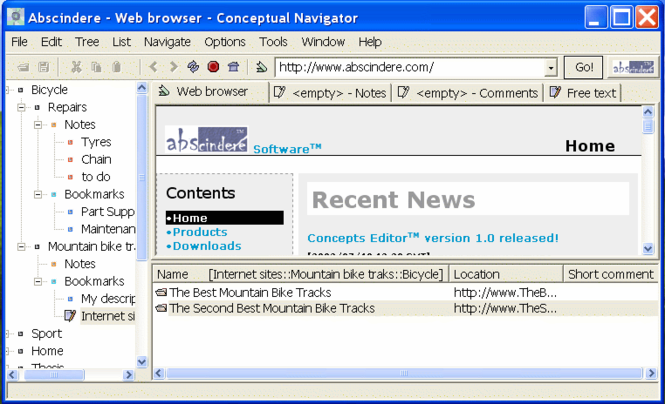Collapse the Repairs tree node
This screenshot has width=665, height=404.
click(x=21, y=107)
